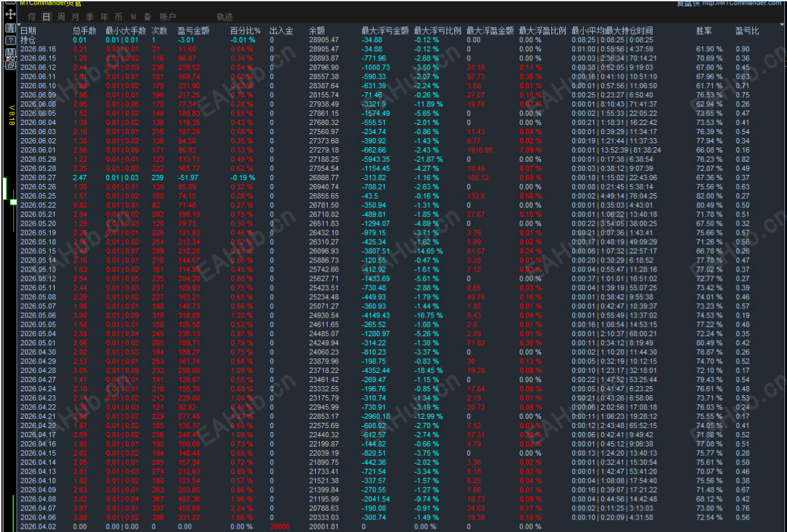787x532 pixels.
Task: Select the 2026.04.08 date row
Action: [38, 499]
